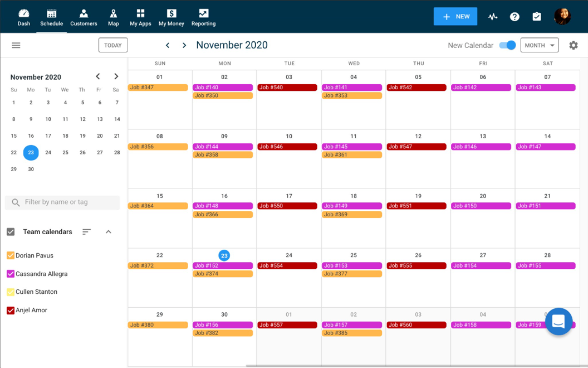The image size is (588, 368).
Task: Click the TODAY button
Action: (112, 45)
